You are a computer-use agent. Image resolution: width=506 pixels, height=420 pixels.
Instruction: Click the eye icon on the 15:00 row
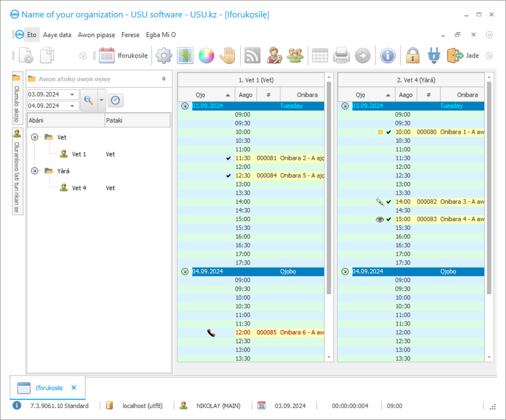point(380,219)
